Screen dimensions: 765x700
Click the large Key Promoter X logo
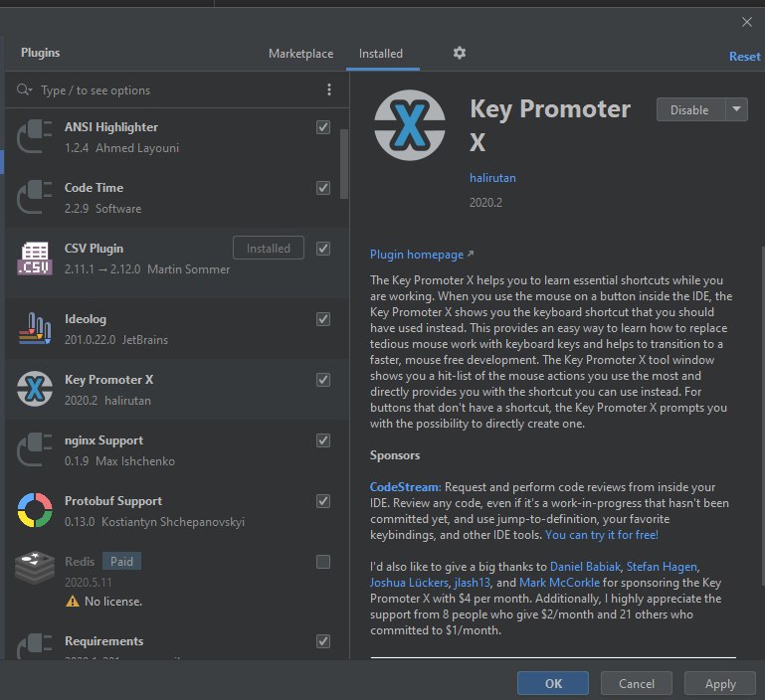(x=409, y=125)
